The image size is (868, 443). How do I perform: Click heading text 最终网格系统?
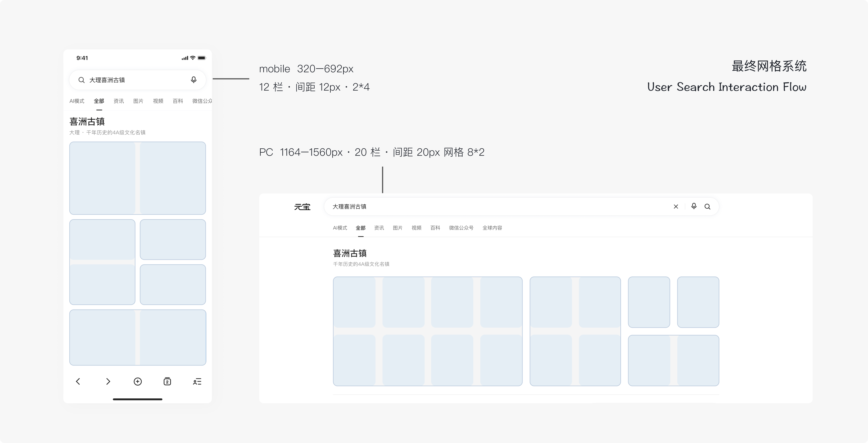pyautogui.click(x=769, y=66)
